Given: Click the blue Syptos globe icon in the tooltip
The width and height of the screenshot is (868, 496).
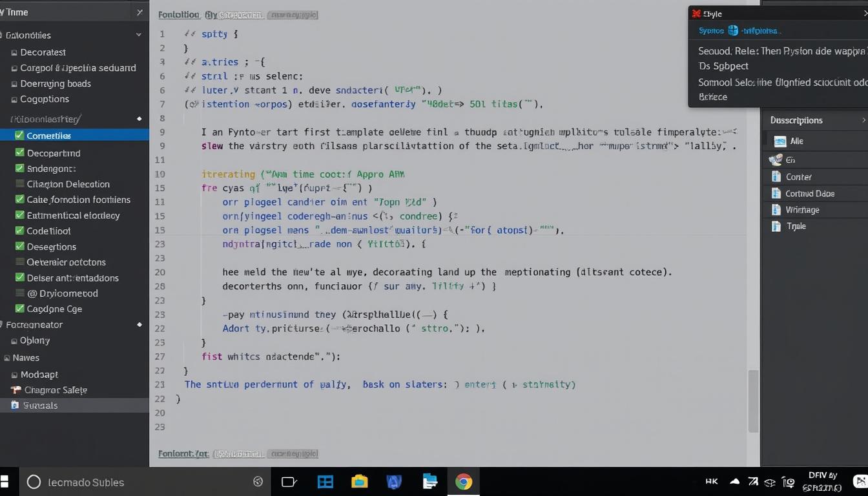Looking at the screenshot, I should coord(733,30).
